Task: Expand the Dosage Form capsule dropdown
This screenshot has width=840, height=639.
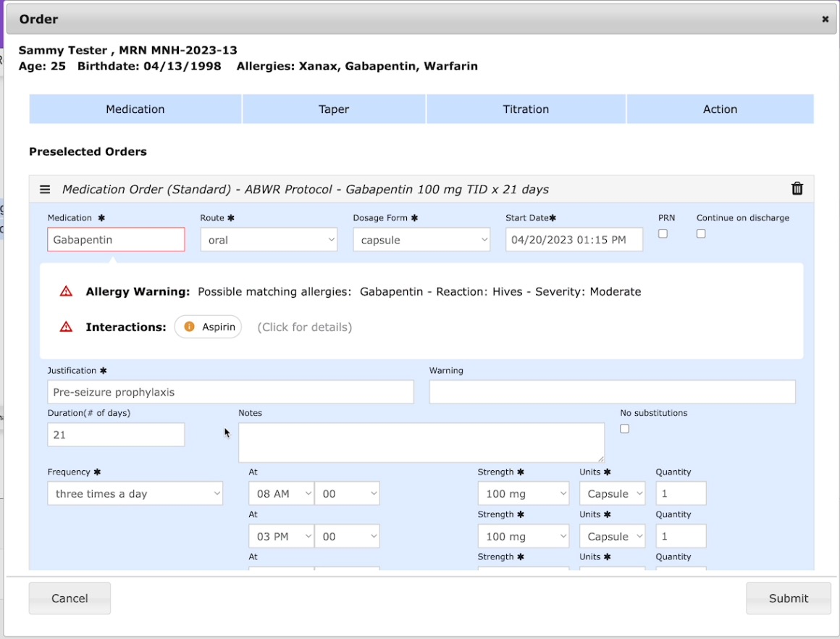Action: tap(421, 240)
